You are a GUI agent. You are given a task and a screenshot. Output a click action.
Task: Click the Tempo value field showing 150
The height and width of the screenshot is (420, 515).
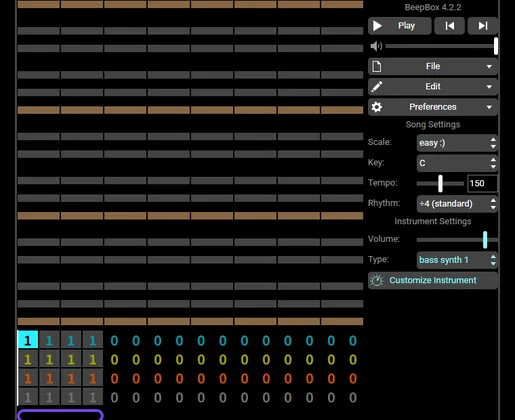[x=482, y=183]
